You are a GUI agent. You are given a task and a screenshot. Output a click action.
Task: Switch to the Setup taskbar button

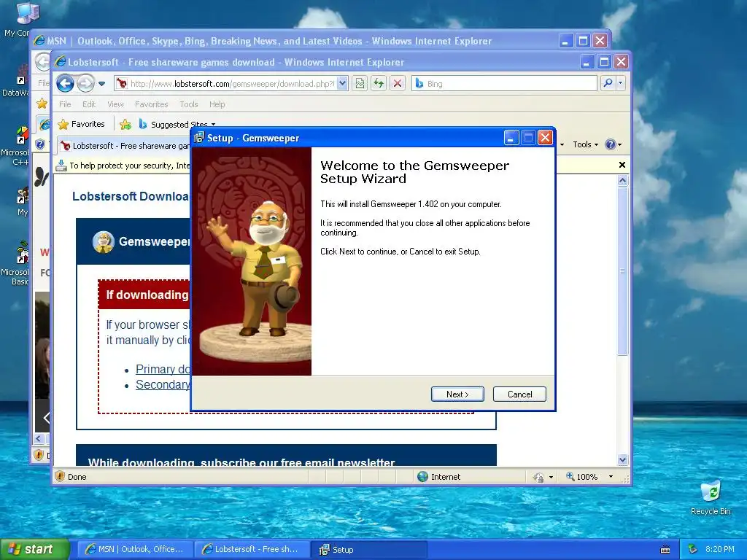click(368, 550)
